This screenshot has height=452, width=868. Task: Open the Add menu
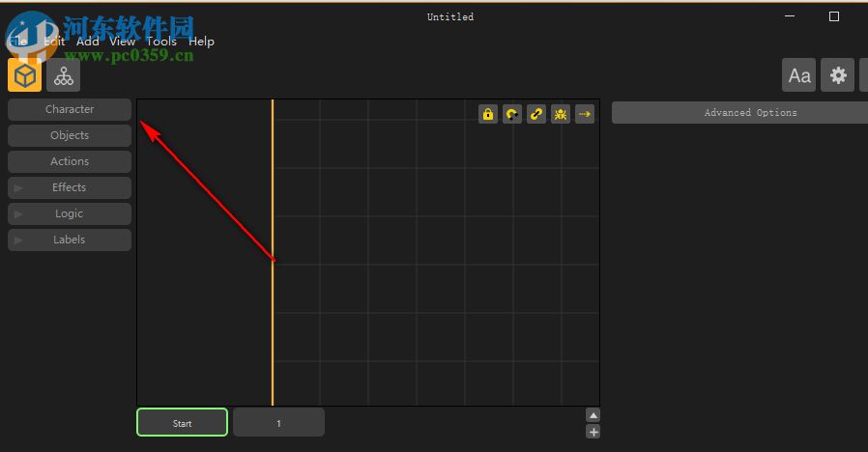[87, 42]
